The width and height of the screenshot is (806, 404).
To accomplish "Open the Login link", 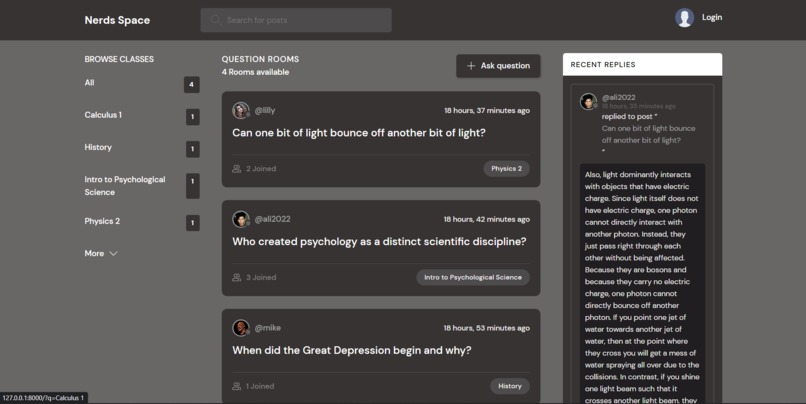I will 712,17.
